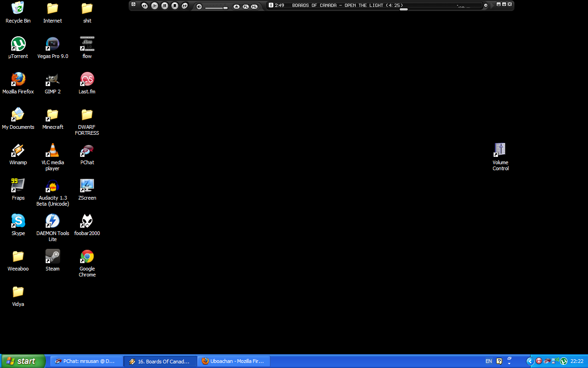This screenshot has width=588, height=368.
Task: Select the ZScreen desktop shortcut
Action: point(87,190)
